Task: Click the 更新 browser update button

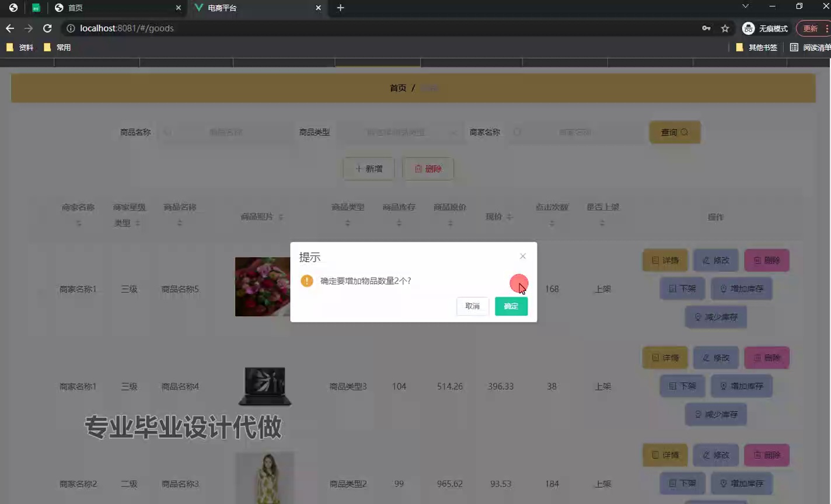Action: 813,28
